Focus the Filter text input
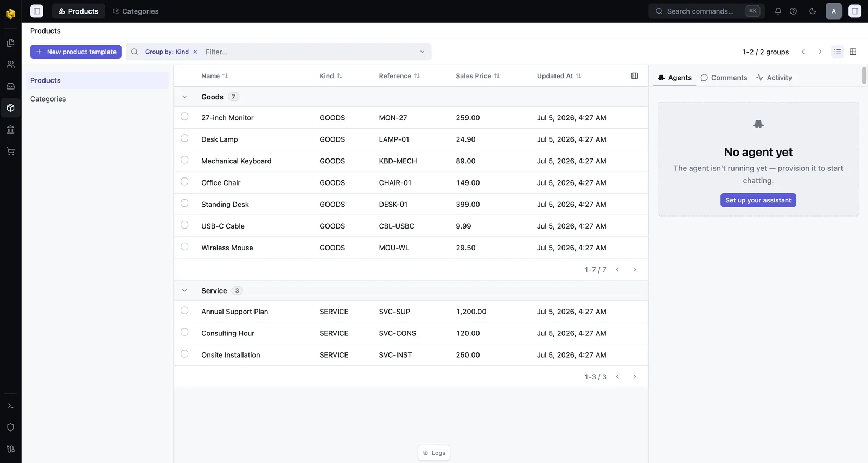The image size is (868, 463). 309,52
